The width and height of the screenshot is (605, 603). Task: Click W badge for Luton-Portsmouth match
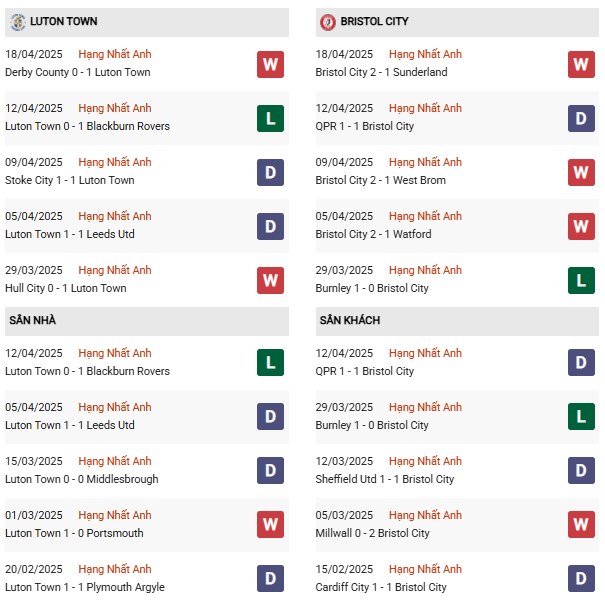pyautogui.click(x=270, y=525)
